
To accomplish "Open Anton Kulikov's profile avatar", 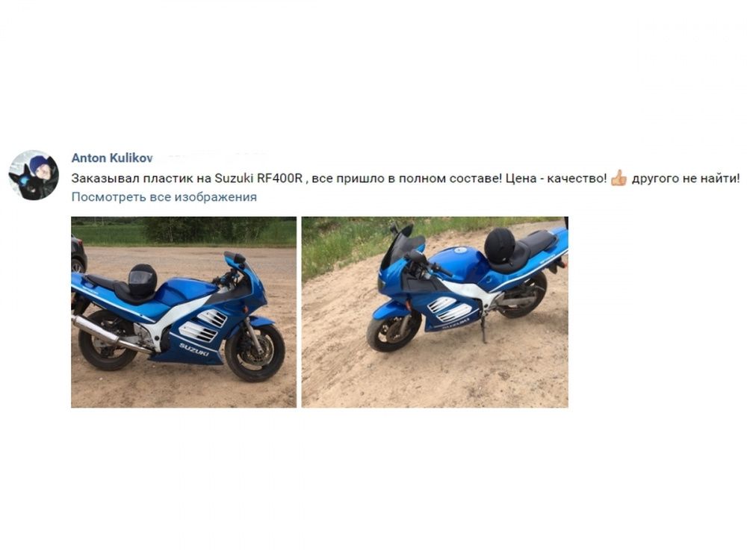I will point(34,175).
